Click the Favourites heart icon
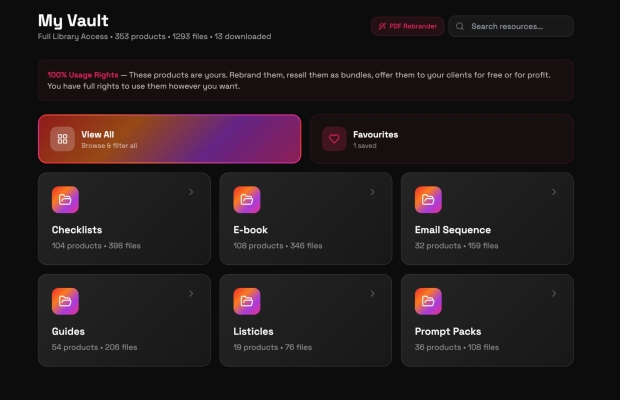Viewport: 620px width, 400px height. tap(334, 139)
